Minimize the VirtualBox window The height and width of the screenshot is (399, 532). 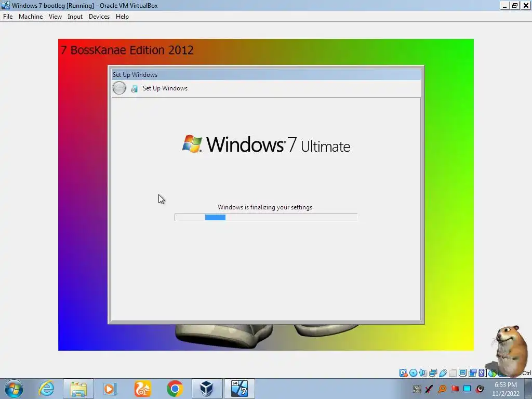click(505, 5)
